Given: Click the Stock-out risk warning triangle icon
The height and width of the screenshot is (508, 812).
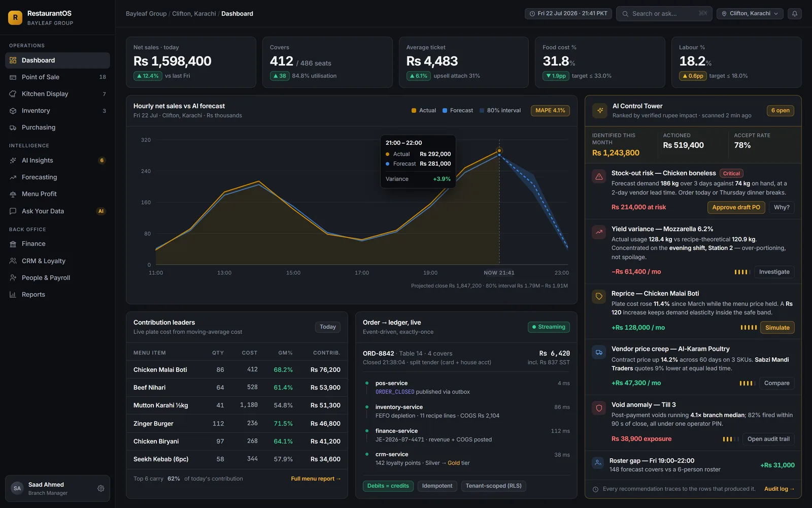Looking at the screenshot, I should point(599,177).
